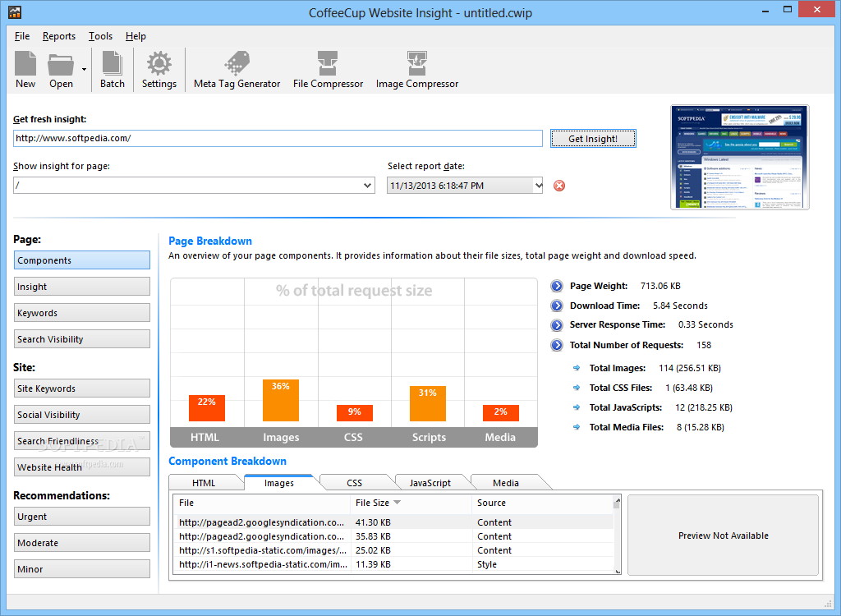Screen dimensions: 841x616
Task: Click the Download Time arrow icon
Action: point(557,306)
